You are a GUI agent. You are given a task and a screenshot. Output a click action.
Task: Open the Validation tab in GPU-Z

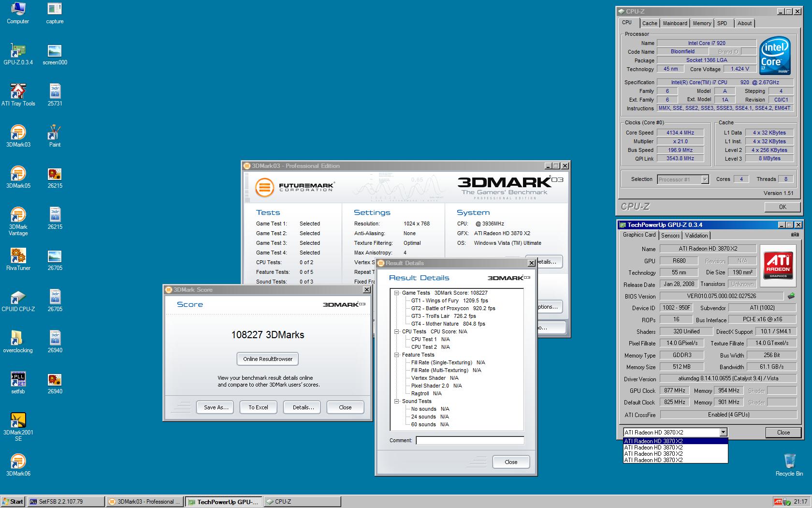click(x=696, y=236)
